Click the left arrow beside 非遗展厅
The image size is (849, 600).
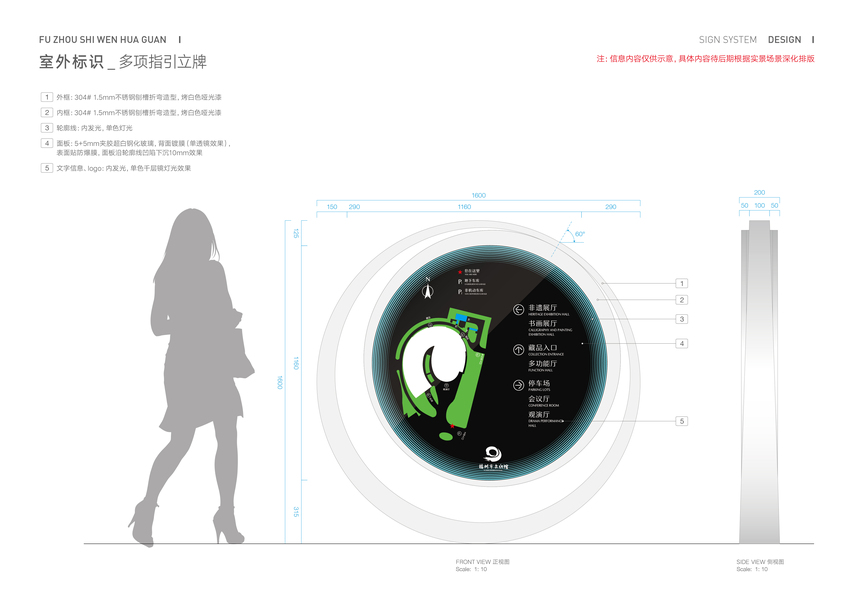519,309
